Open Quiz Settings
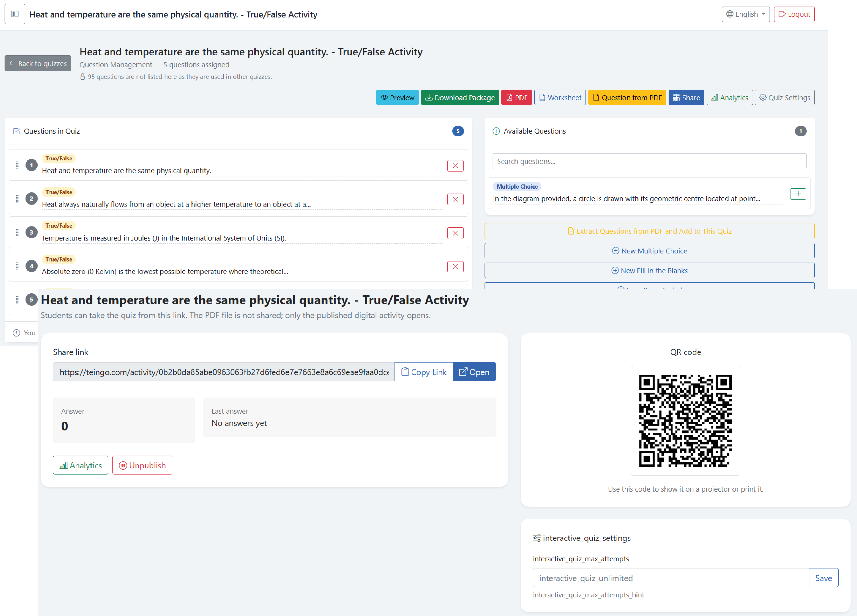Screen dimensions: 857x616 784,97
